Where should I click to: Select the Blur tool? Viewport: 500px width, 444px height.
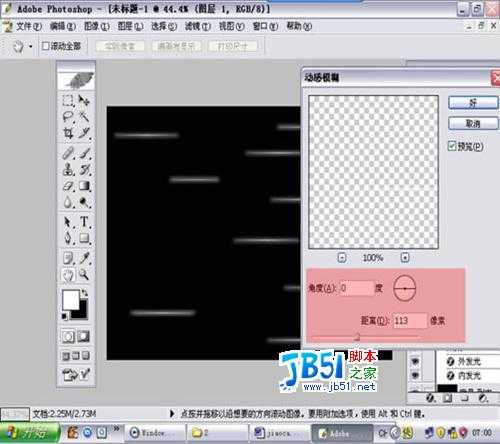pos(68,202)
